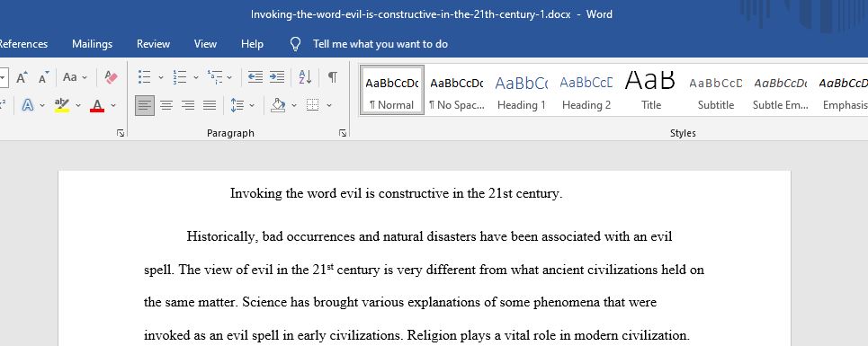The height and width of the screenshot is (346, 868).
Task: Apply Text Effects with the glowing A icon
Action: click(x=27, y=105)
